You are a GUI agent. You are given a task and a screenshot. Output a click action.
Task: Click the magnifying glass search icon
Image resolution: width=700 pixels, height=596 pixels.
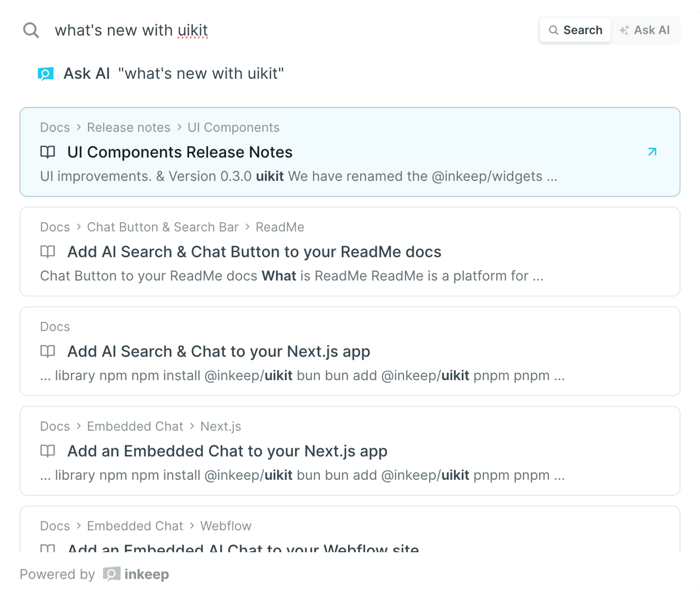(x=31, y=30)
